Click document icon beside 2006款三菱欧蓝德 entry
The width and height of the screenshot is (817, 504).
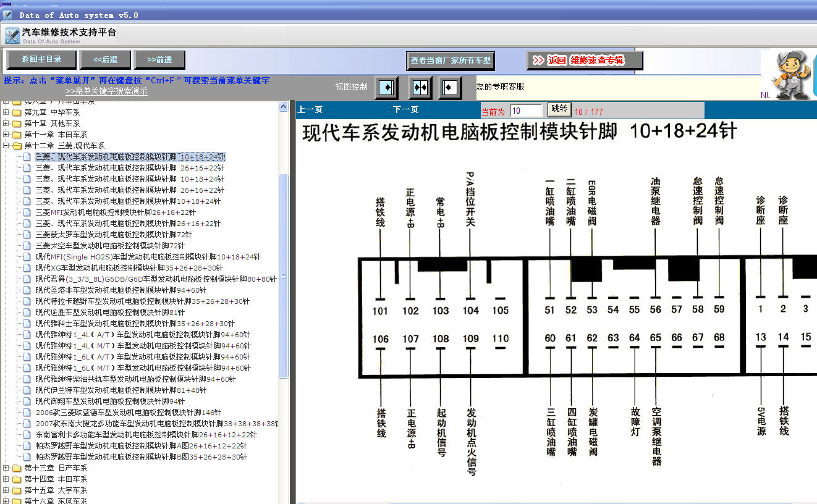click(x=27, y=413)
